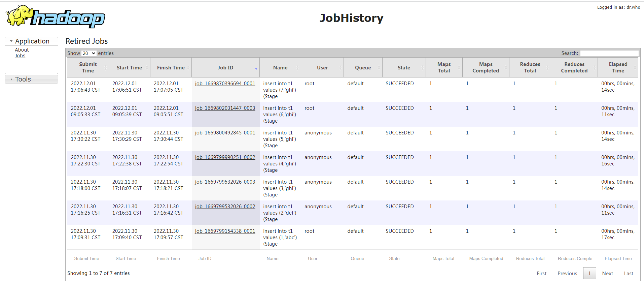Open the About link
Image resolution: width=644 pixels, height=284 pixels.
(22, 50)
